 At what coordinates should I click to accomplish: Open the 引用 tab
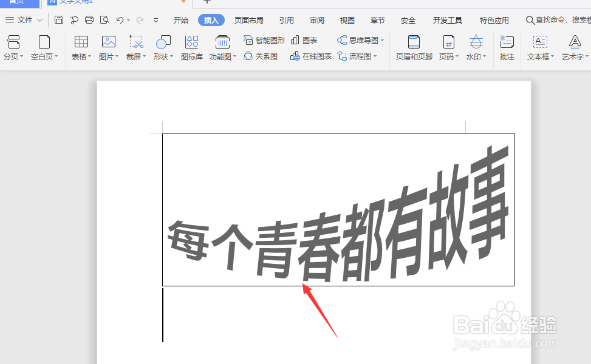pyautogui.click(x=287, y=21)
